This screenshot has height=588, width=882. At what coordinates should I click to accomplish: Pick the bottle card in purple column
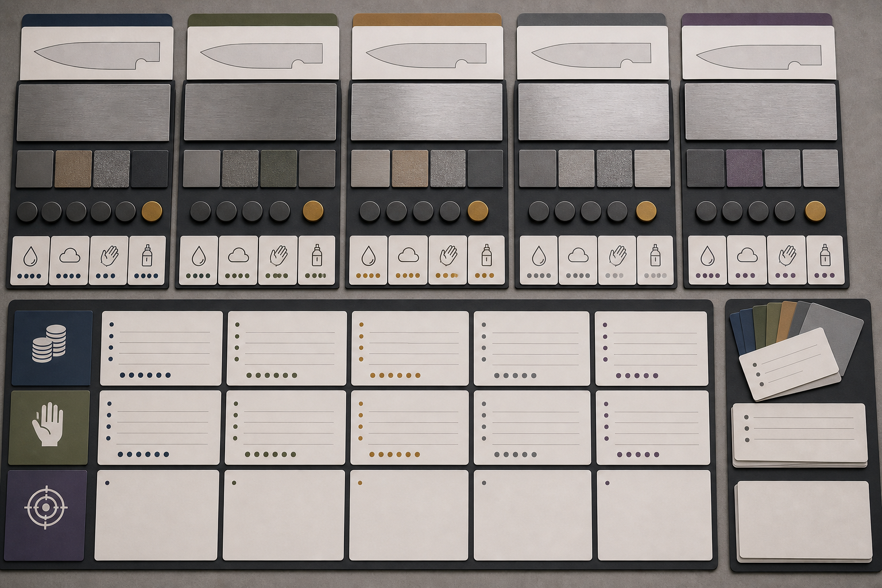pyautogui.click(x=825, y=260)
